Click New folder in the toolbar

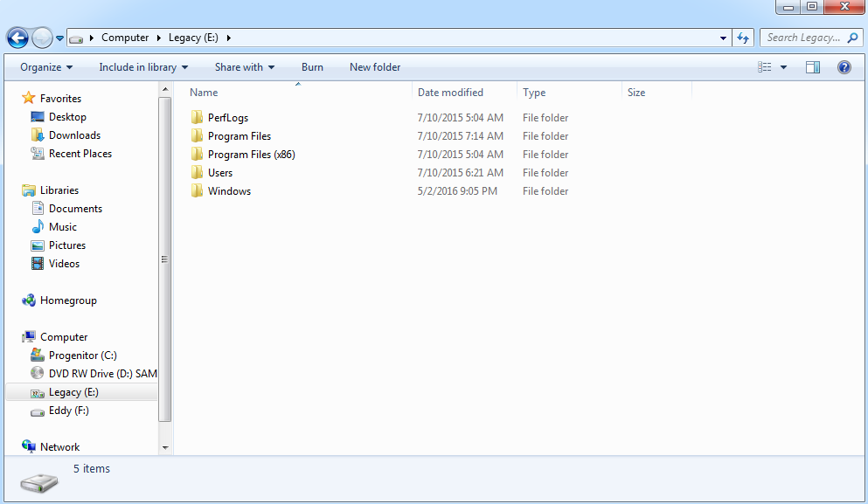coord(375,67)
